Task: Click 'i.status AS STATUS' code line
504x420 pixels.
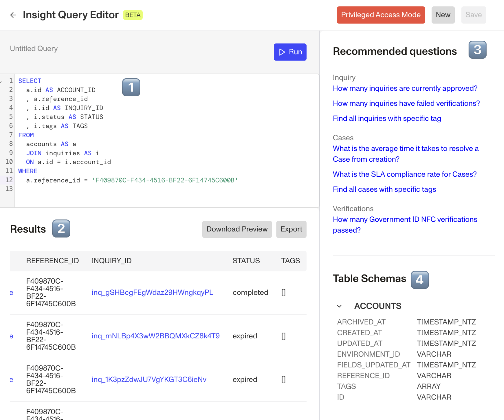Action: (x=68, y=117)
